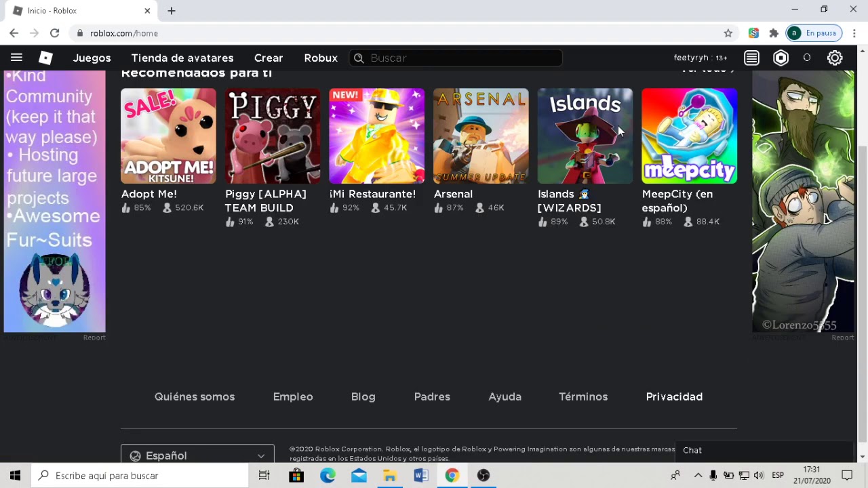Launch Microsoft Store from taskbar
The height and width of the screenshot is (488, 868).
[x=296, y=475]
